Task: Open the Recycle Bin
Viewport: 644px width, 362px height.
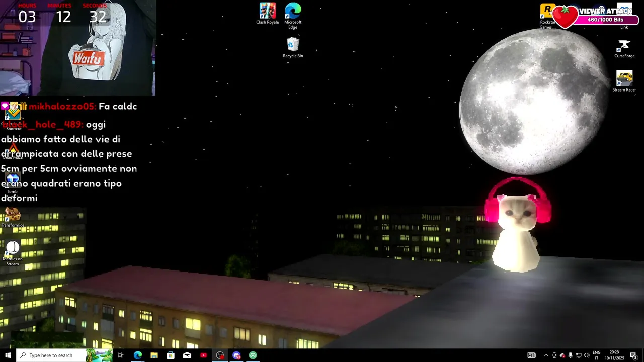Action: [x=293, y=48]
